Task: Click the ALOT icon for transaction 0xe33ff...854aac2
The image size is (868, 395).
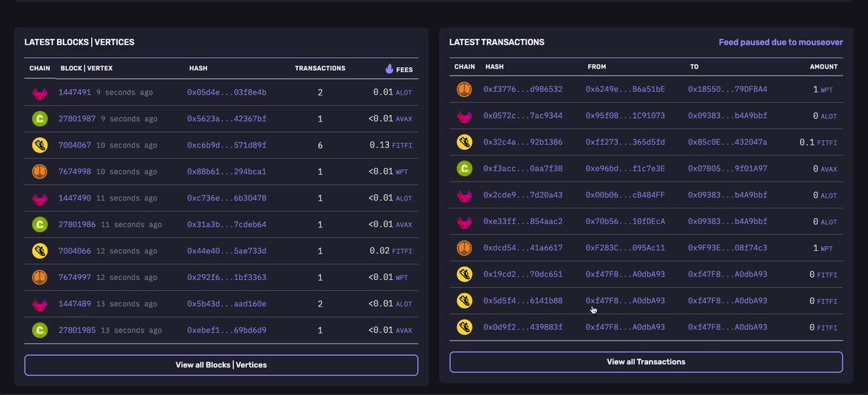Action: [x=464, y=221]
